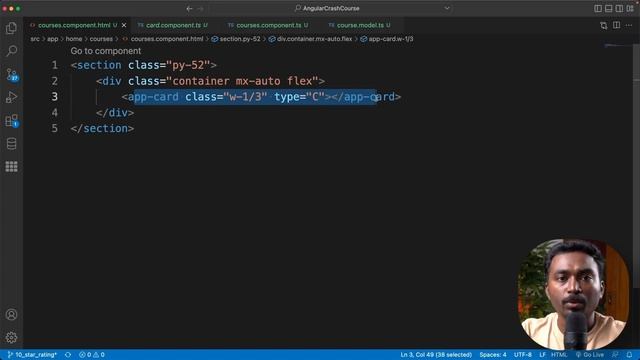Switch to course.model.ts tab
Image resolution: width=640 pixels, height=360 pixels.
(360, 25)
